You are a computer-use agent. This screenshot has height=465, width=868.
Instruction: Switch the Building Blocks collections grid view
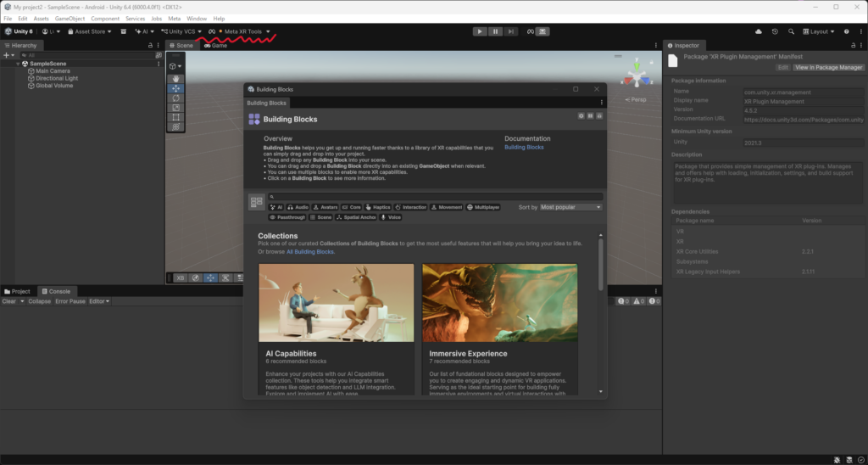point(256,202)
